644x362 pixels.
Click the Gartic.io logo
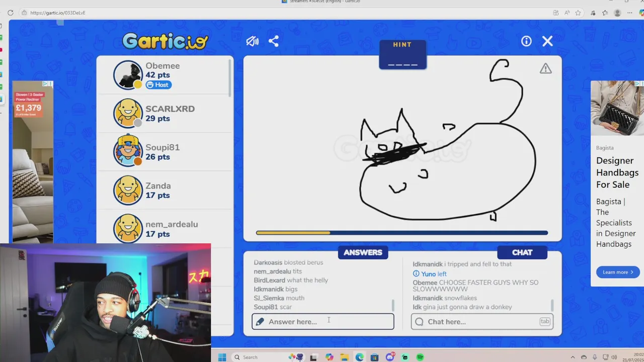click(x=165, y=41)
